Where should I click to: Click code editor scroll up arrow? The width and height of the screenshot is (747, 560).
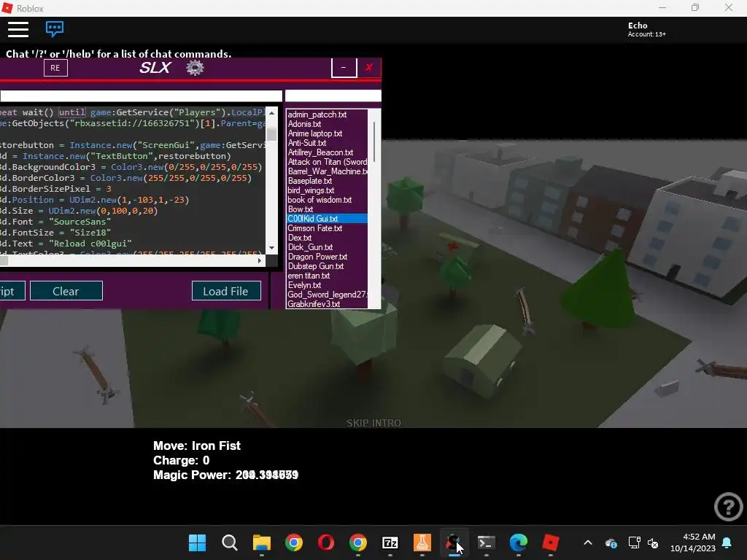[x=271, y=113]
